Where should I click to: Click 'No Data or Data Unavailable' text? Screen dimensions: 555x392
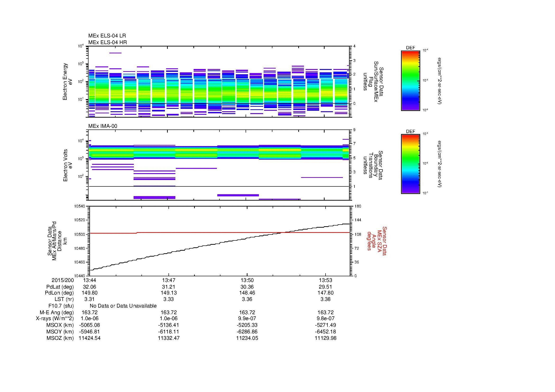[x=123, y=306]
